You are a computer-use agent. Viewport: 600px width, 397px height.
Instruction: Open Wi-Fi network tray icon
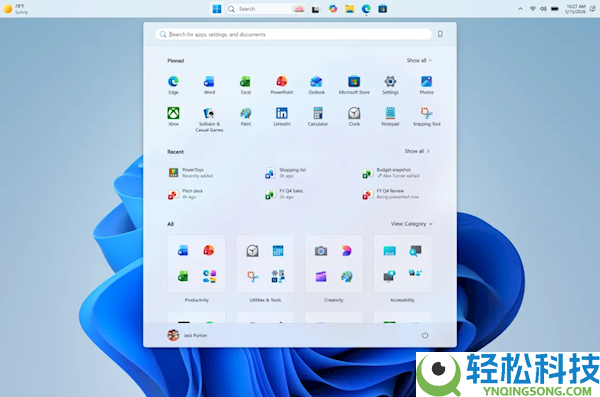(x=532, y=9)
